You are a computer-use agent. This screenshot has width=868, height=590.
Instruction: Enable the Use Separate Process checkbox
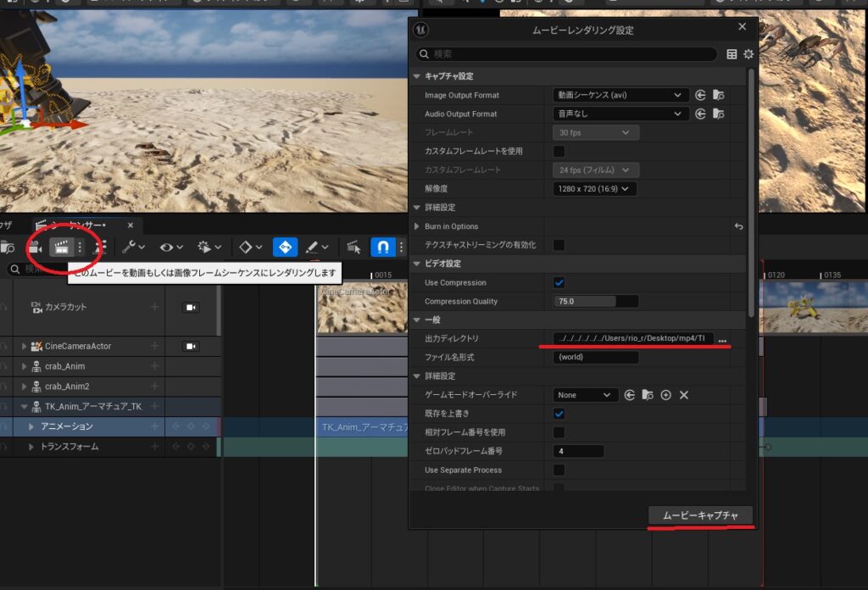click(x=559, y=470)
